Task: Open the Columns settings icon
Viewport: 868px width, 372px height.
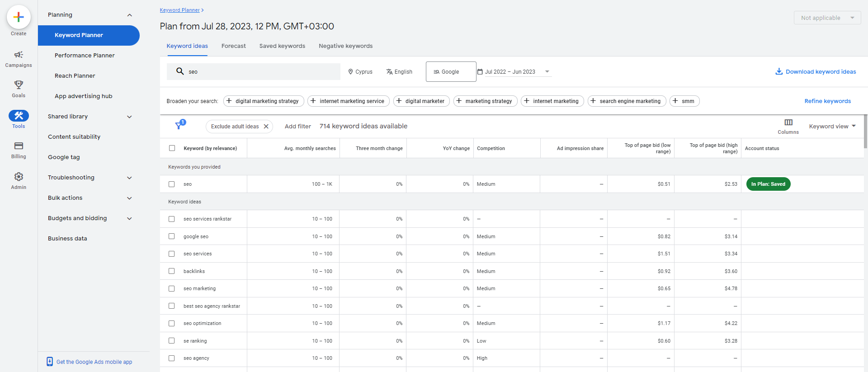Action: pyautogui.click(x=788, y=122)
